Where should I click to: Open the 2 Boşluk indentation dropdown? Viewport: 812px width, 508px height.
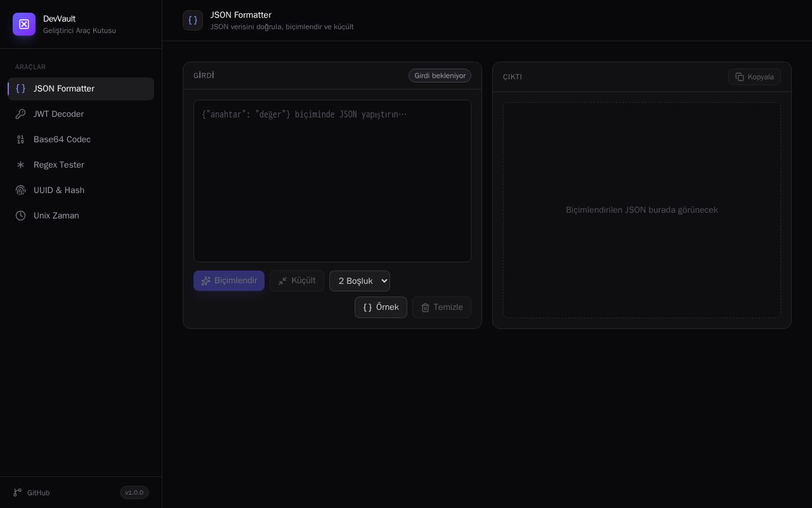pos(360,281)
